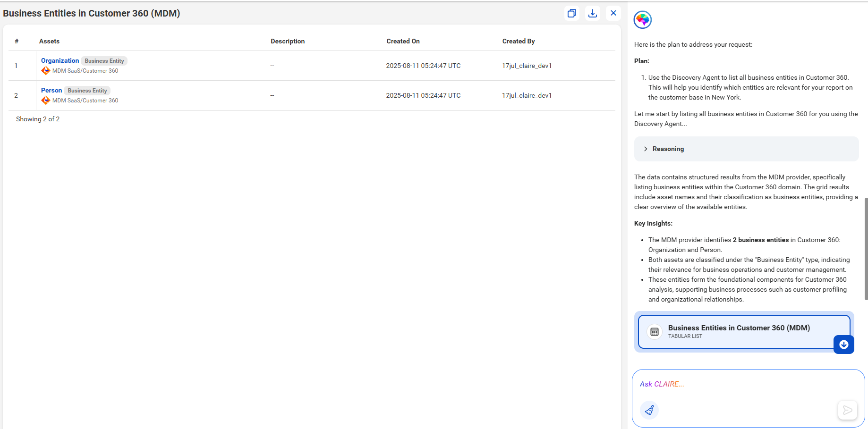The width and height of the screenshot is (868, 429).
Task: Click the Created On date in Person row
Action: click(423, 95)
